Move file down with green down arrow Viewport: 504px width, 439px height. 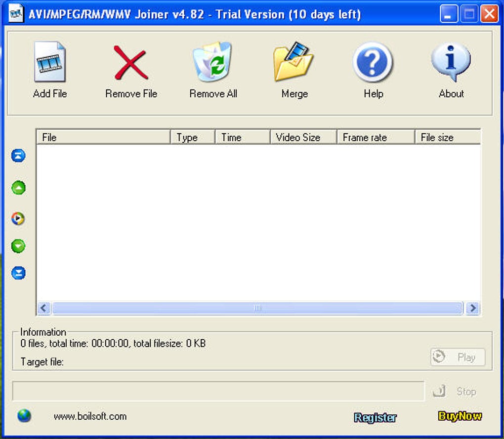tap(18, 246)
